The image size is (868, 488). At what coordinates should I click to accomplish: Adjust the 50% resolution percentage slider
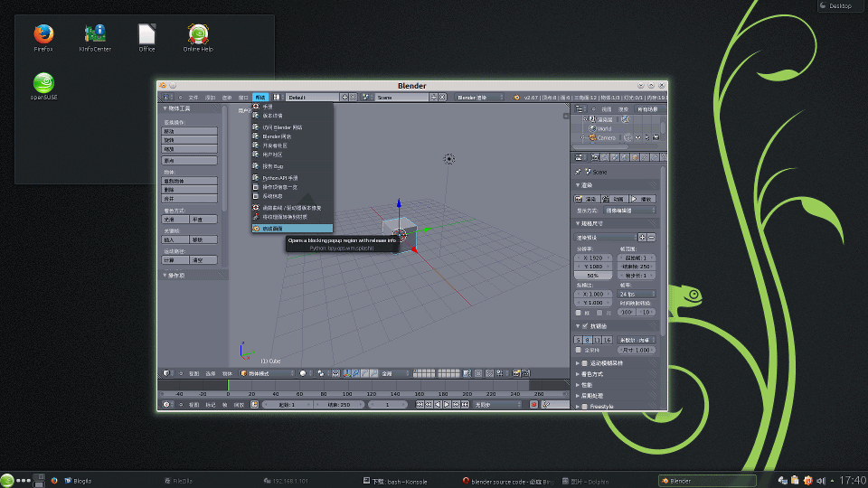[x=593, y=275]
